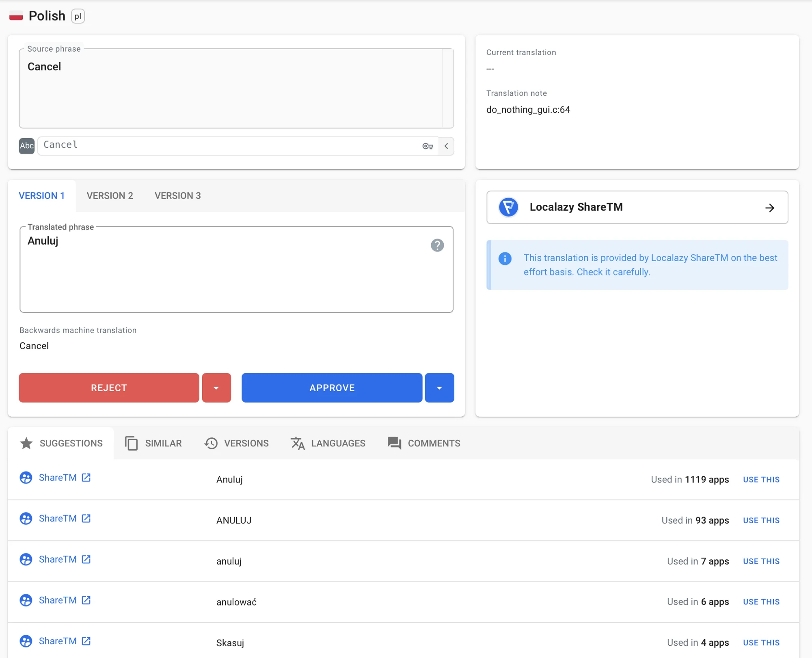Click the help question mark icon

point(437,245)
